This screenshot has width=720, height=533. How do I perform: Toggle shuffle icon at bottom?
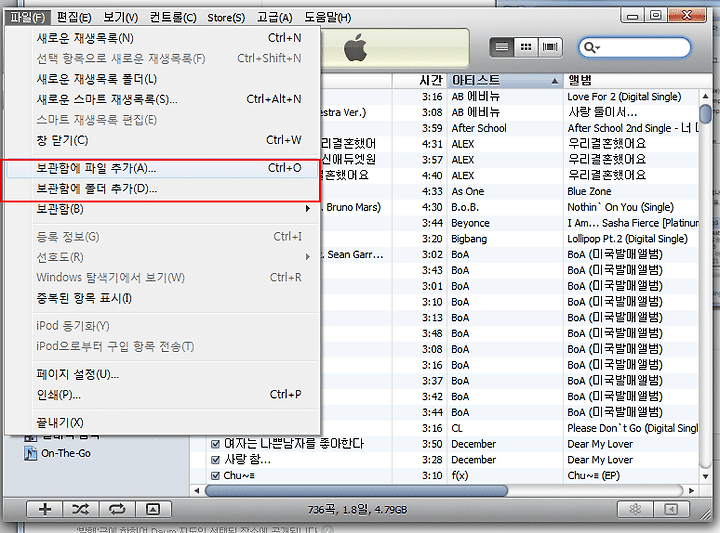[81, 509]
